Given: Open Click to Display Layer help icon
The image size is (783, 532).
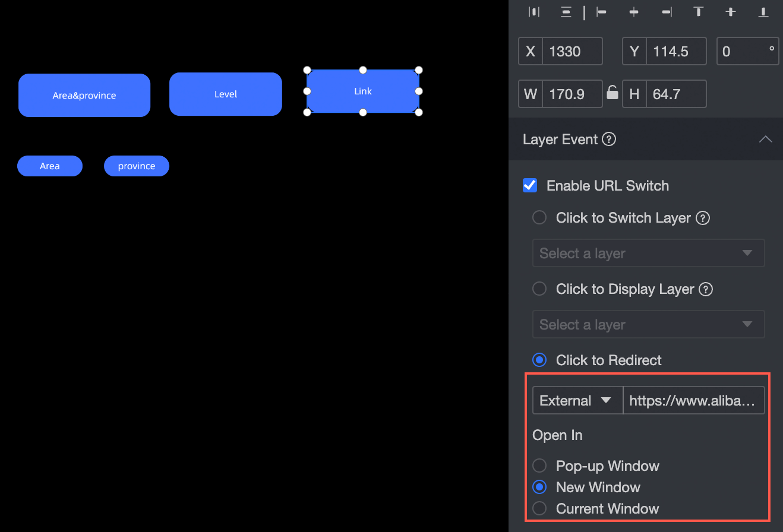Looking at the screenshot, I should [x=706, y=289].
